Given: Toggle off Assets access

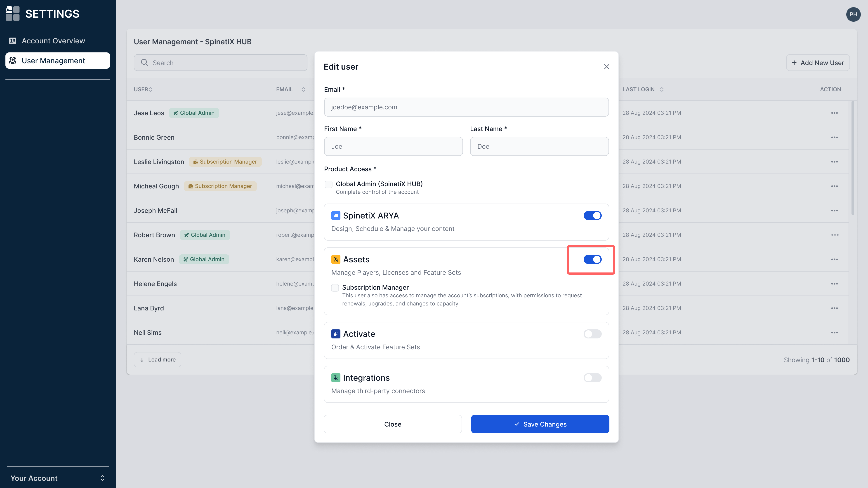Looking at the screenshot, I should pos(592,259).
